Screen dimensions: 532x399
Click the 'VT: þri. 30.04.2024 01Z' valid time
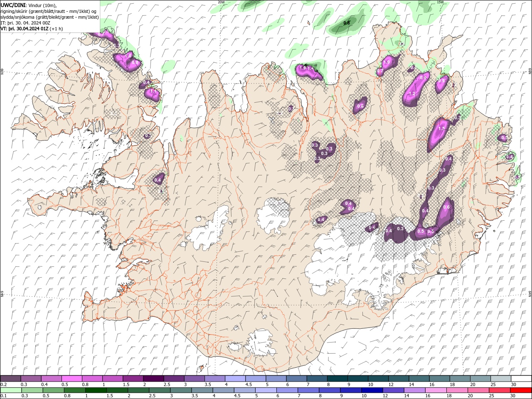tap(25, 29)
